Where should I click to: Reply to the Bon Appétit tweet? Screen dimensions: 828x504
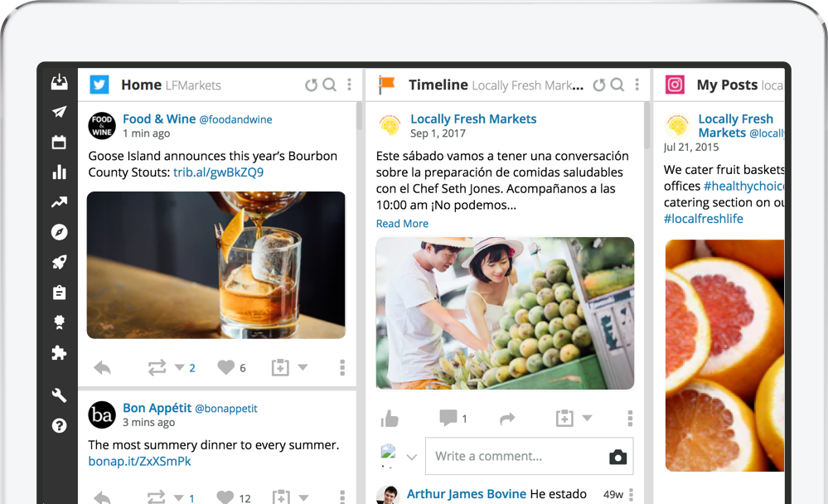coord(103,497)
